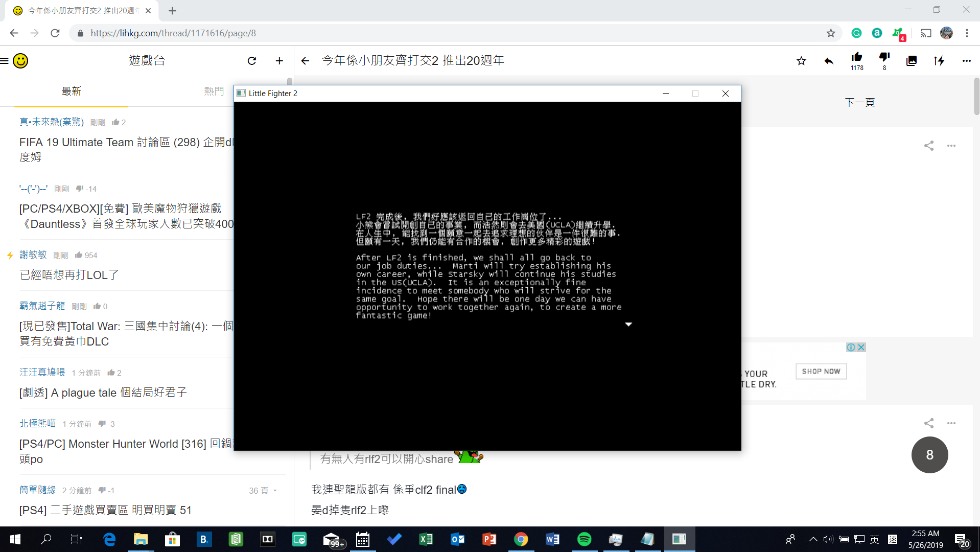Close the current Chrome tab
The height and width of the screenshot is (552, 980).
pos(148,11)
